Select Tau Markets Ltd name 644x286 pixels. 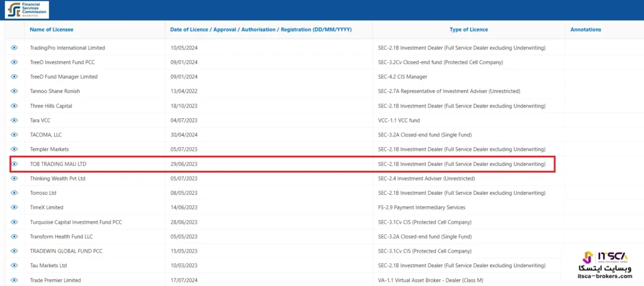click(x=48, y=265)
